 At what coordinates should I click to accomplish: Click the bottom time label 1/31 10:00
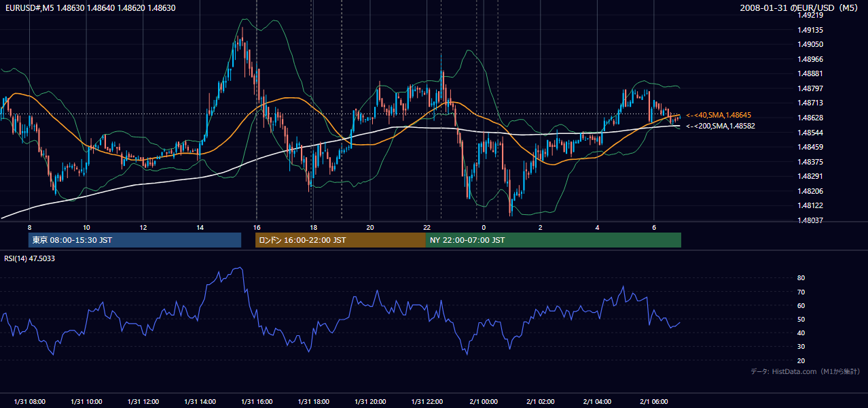[x=86, y=402]
